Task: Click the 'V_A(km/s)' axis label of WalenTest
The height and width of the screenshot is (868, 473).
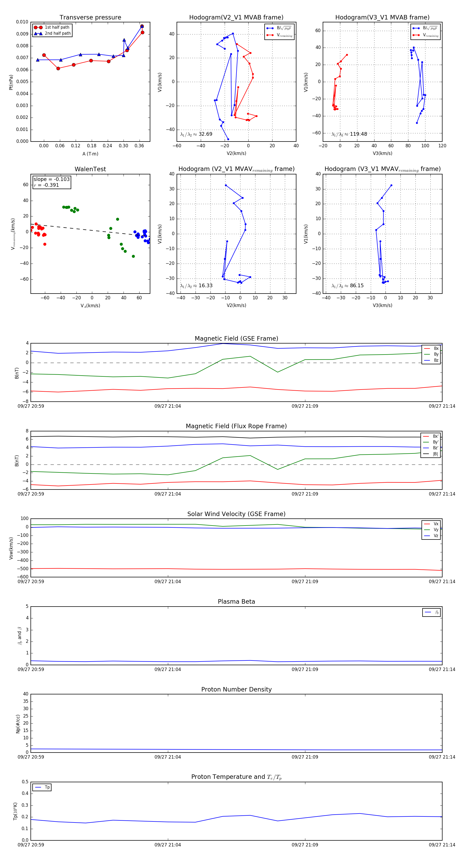Action: pos(90,306)
